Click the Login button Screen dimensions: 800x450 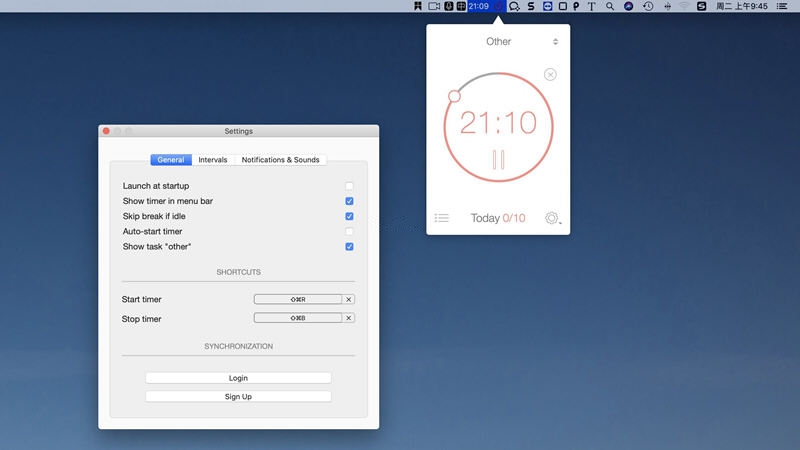click(238, 378)
